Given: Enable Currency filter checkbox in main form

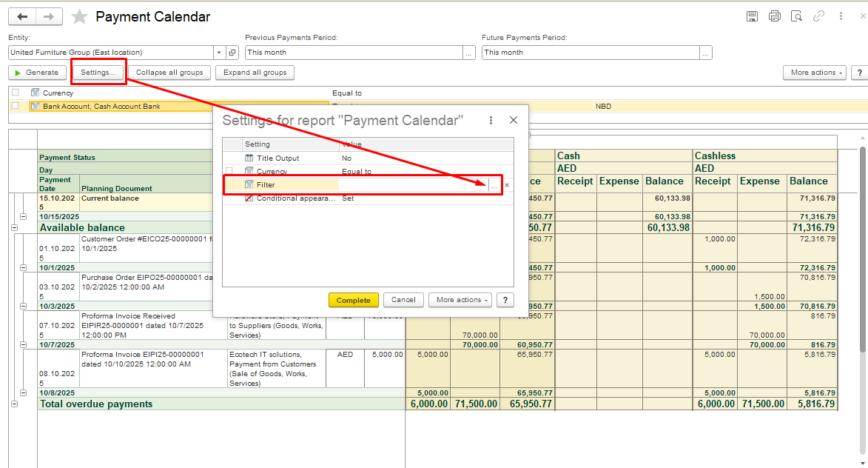Looking at the screenshot, I should (16, 93).
